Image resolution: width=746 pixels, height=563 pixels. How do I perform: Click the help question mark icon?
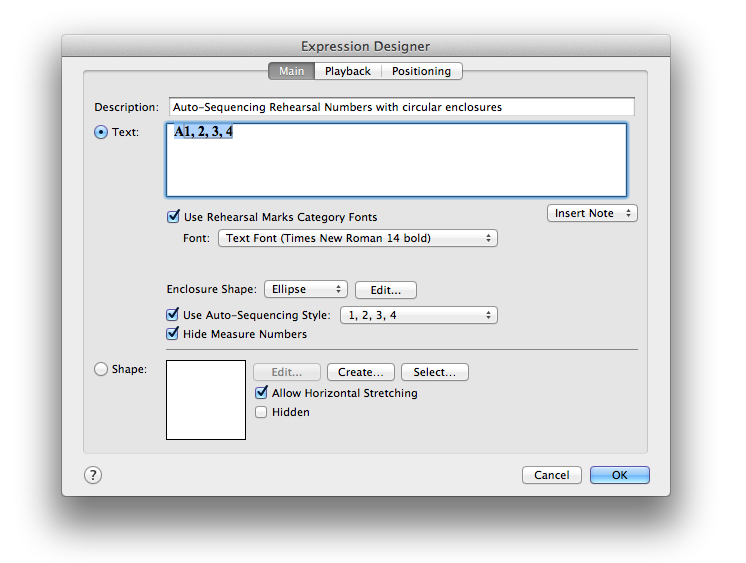pyautogui.click(x=93, y=475)
